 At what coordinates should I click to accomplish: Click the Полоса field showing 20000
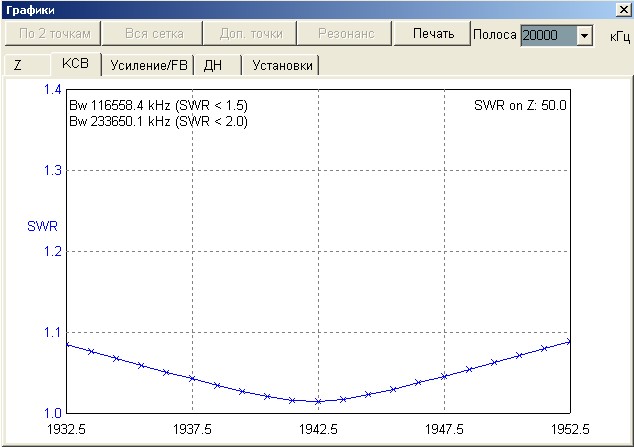point(547,36)
